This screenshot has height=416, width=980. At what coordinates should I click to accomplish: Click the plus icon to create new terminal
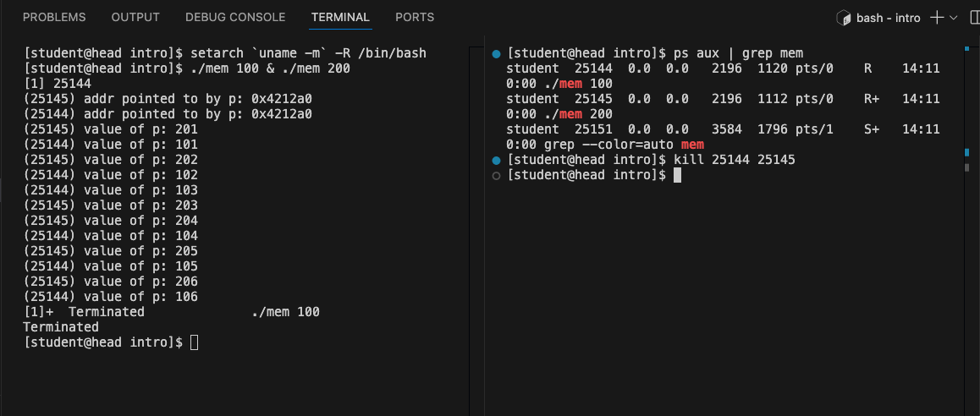click(937, 18)
